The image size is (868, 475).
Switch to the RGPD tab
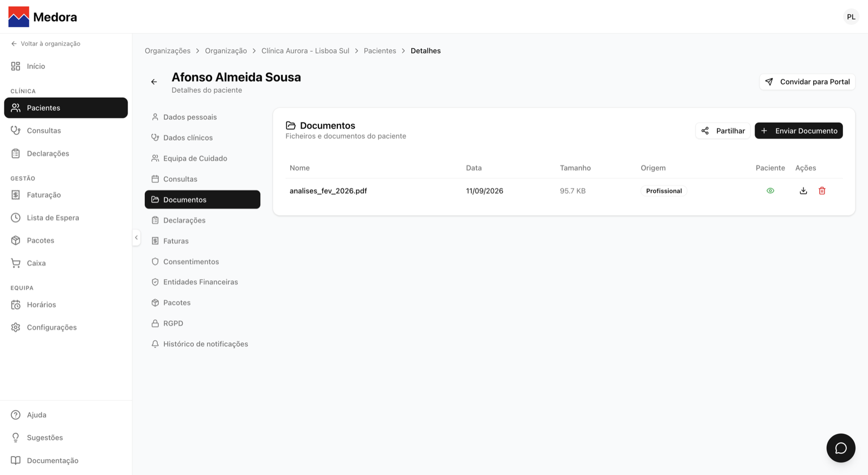click(x=202, y=324)
